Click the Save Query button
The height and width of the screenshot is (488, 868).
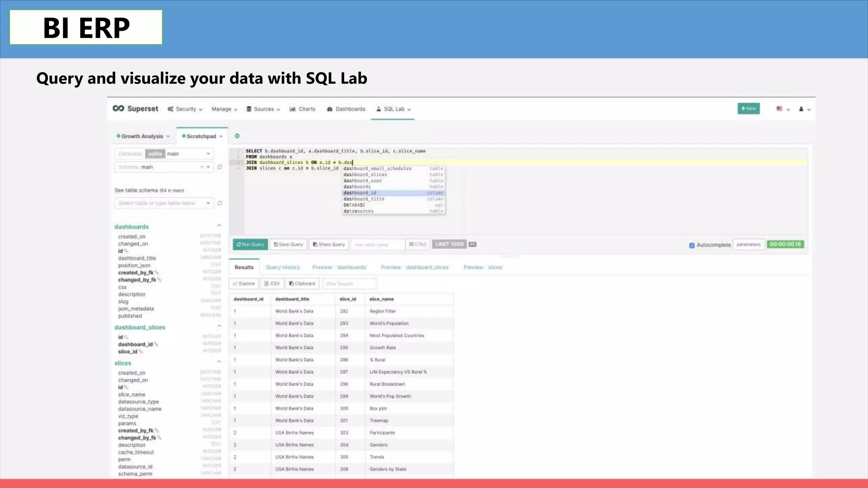point(289,244)
